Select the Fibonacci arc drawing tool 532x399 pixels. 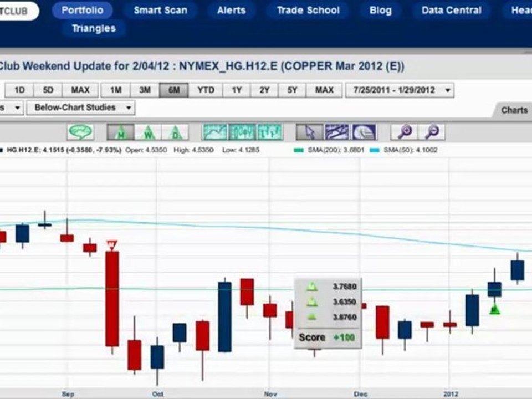click(364, 132)
